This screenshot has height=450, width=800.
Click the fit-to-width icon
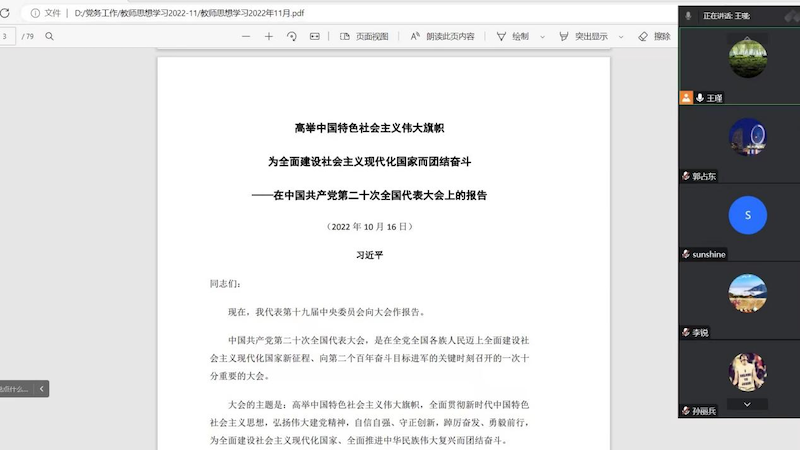click(x=314, y=36)
